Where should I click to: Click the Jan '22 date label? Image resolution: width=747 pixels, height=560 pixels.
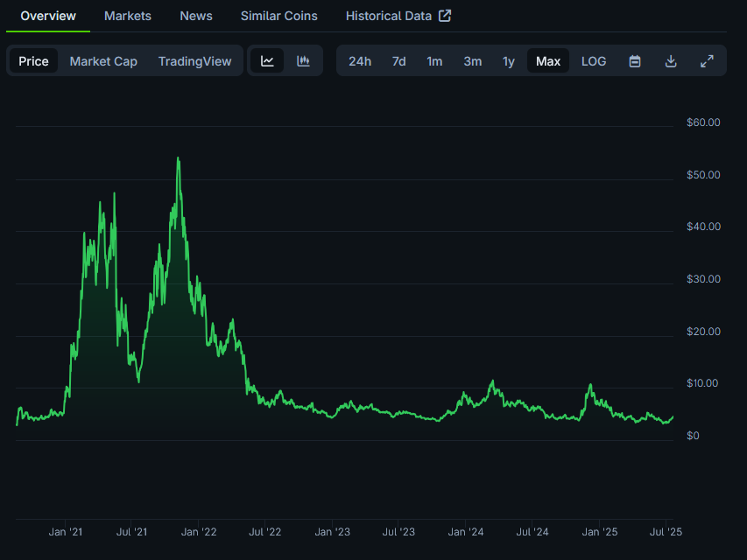(199, 532)
